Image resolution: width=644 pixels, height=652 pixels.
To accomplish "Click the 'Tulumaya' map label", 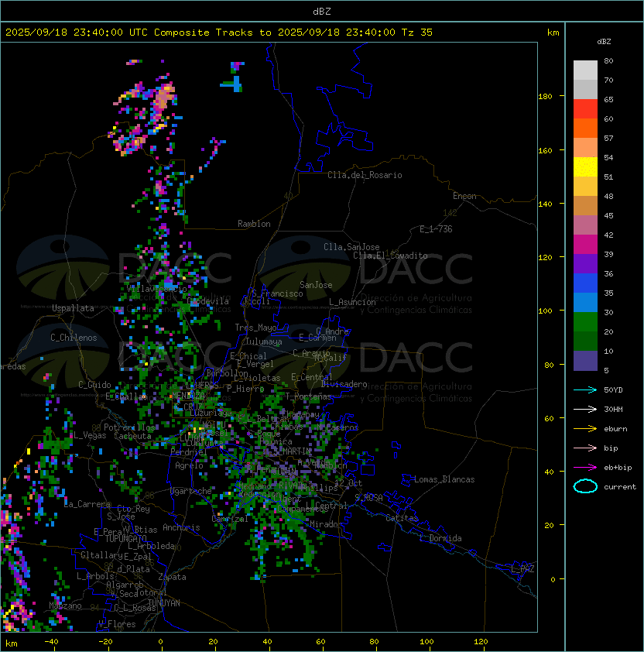I will click(264, 341).
